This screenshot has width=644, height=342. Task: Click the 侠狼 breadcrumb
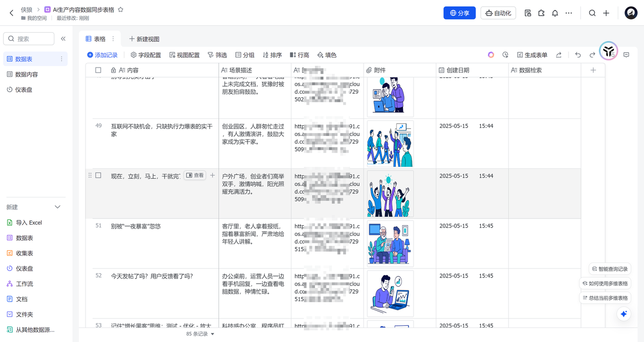(x=27, y=10)
